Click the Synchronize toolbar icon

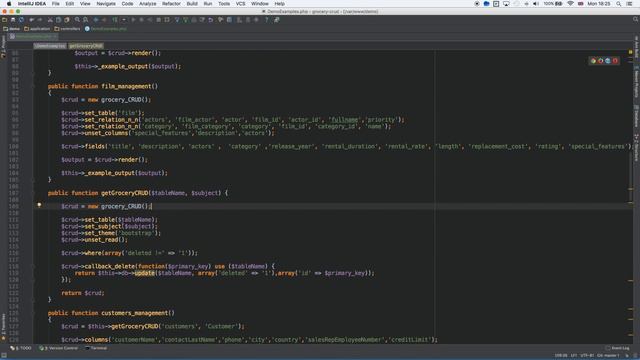coord(21,20)
